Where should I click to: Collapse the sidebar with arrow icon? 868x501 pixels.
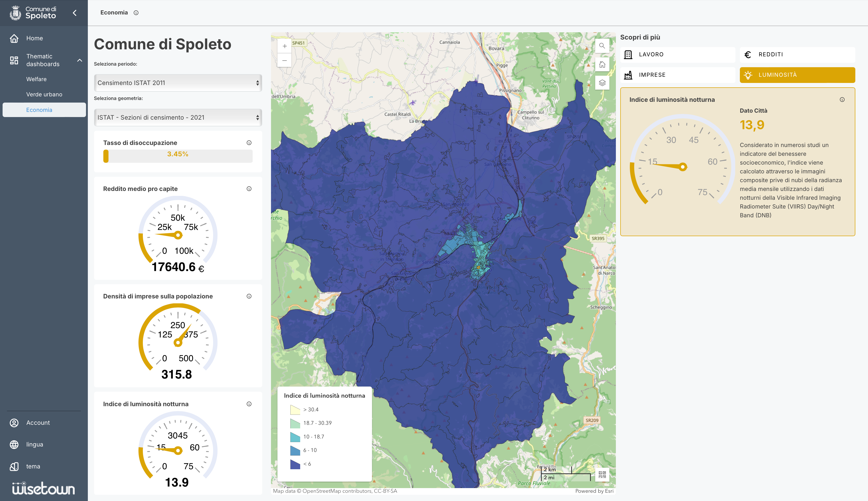[x=75, y=13]
